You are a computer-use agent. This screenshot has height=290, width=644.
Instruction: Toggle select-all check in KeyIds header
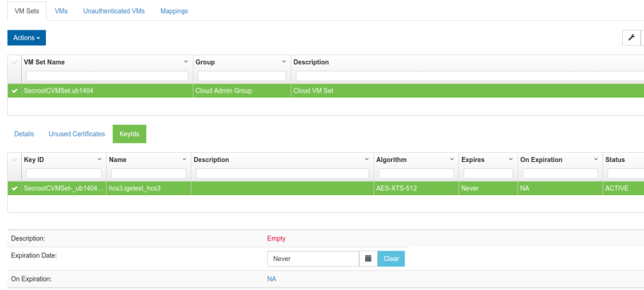point(15,160)
